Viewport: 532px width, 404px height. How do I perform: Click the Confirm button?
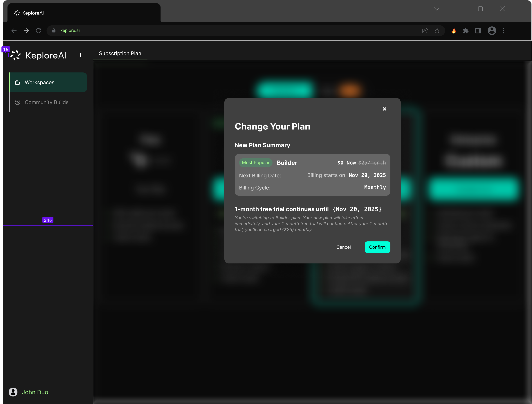[377, 247]
